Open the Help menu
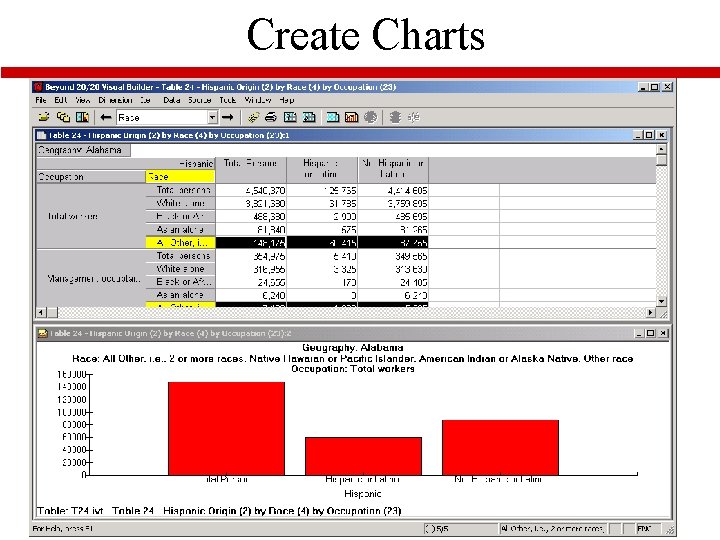 tap(287, 100)
